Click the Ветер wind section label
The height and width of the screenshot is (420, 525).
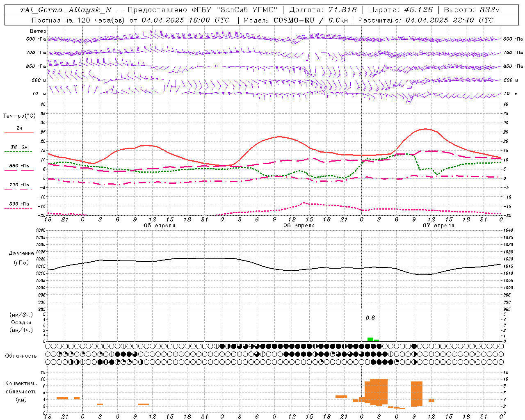38,31
